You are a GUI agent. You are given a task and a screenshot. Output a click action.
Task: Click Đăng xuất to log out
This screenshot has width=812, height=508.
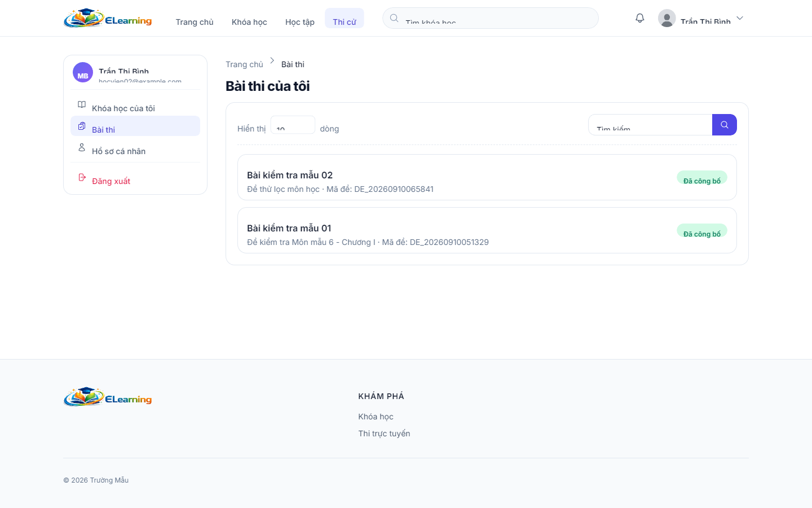[x=135, y=178]
